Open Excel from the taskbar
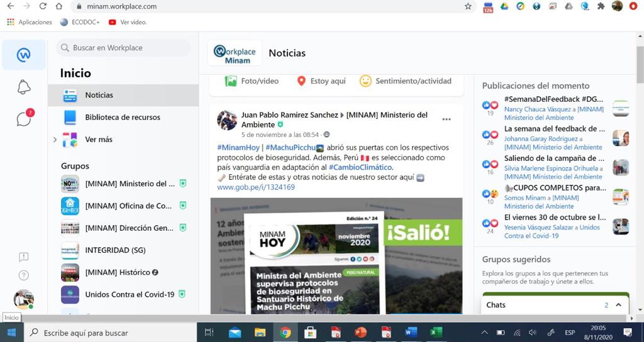Viewport: 644px width, 342px height. tap(436, 333)
